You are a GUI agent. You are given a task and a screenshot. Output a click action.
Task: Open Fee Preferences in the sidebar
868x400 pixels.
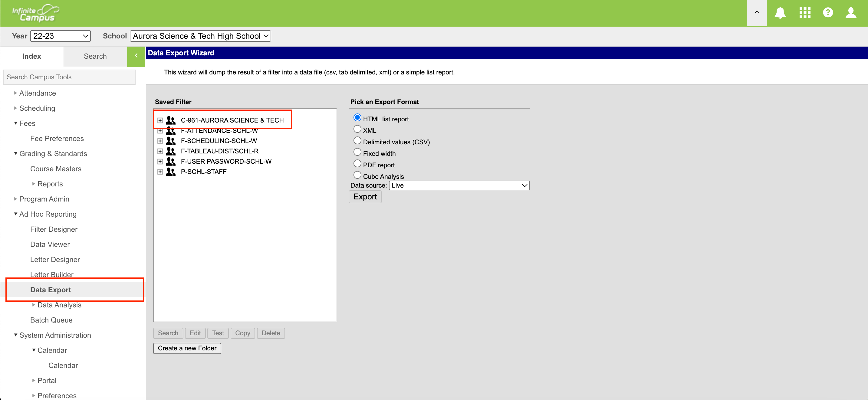[x=57, y=139]
